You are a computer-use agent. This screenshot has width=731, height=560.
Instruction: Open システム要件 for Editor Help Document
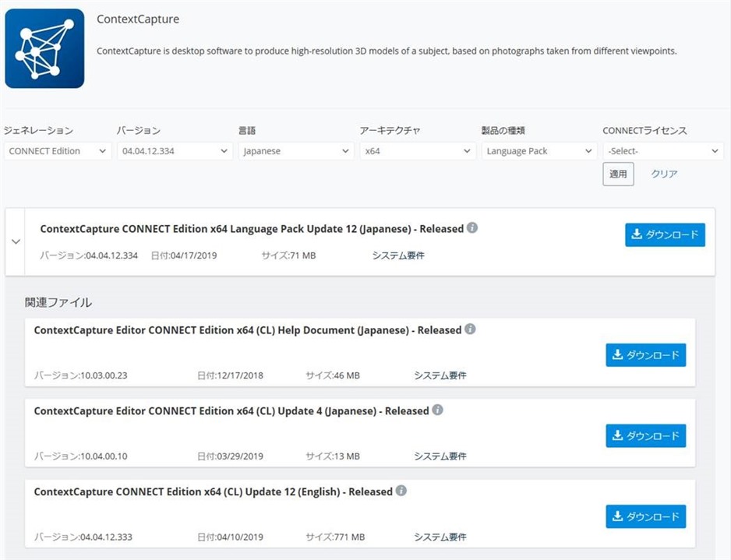tap(440, 375)
